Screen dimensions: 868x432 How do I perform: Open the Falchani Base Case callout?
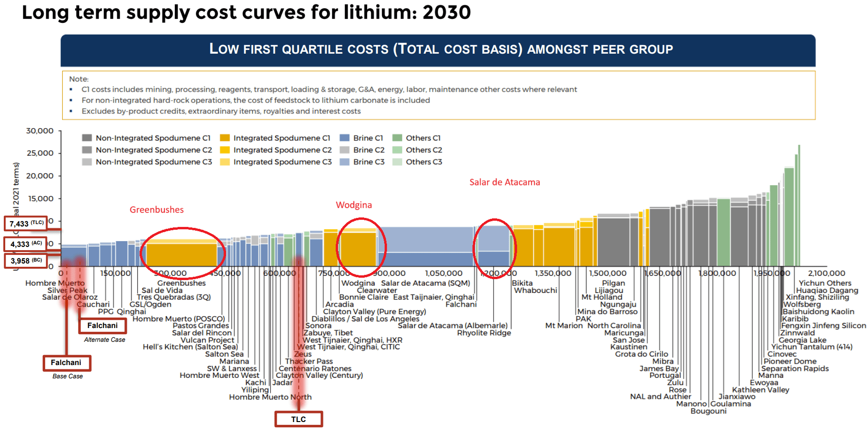coord(67,363)
